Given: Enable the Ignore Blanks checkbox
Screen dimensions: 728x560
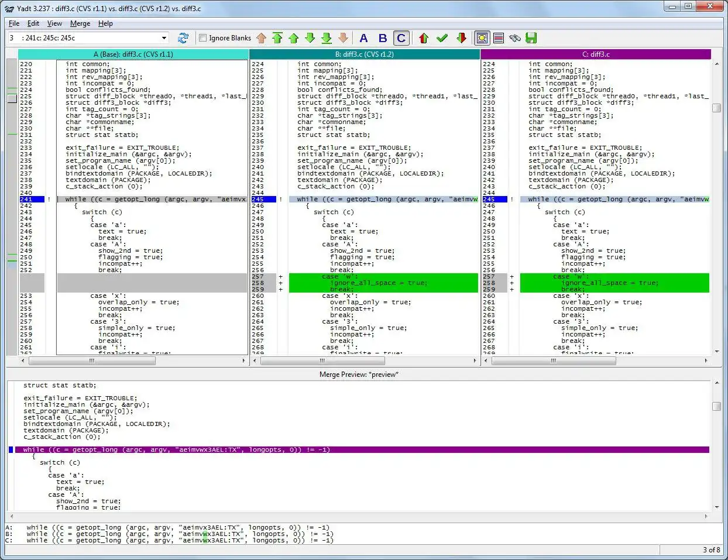Looking at the screenshot, I should click(203, 38).
